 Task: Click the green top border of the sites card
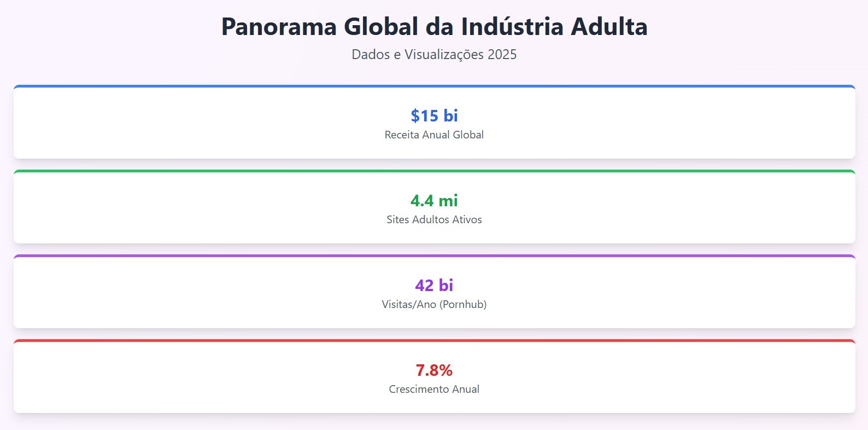[x=434, y=171]
